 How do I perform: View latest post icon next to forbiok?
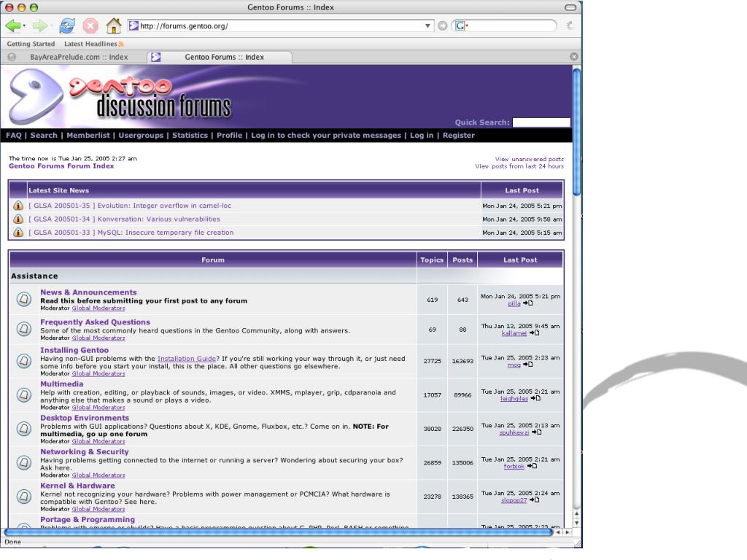coord(532,466)
